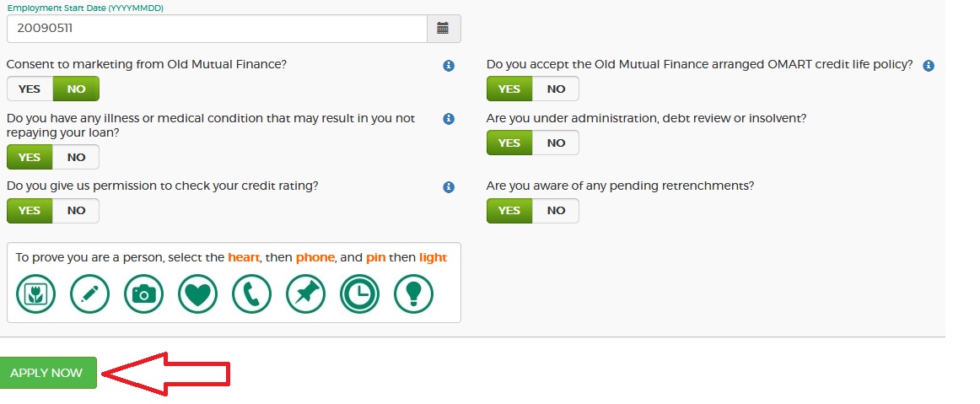Viewport: 980px width, 404px height.
Task: Open the employment start date calendar picker
Action: click(444, 29)
